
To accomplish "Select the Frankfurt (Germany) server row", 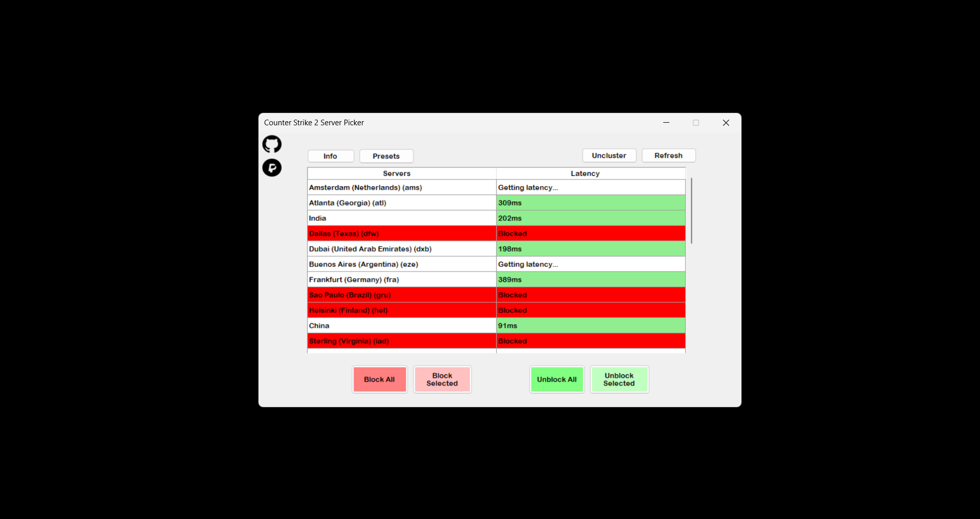I will (x=402, y=280).
